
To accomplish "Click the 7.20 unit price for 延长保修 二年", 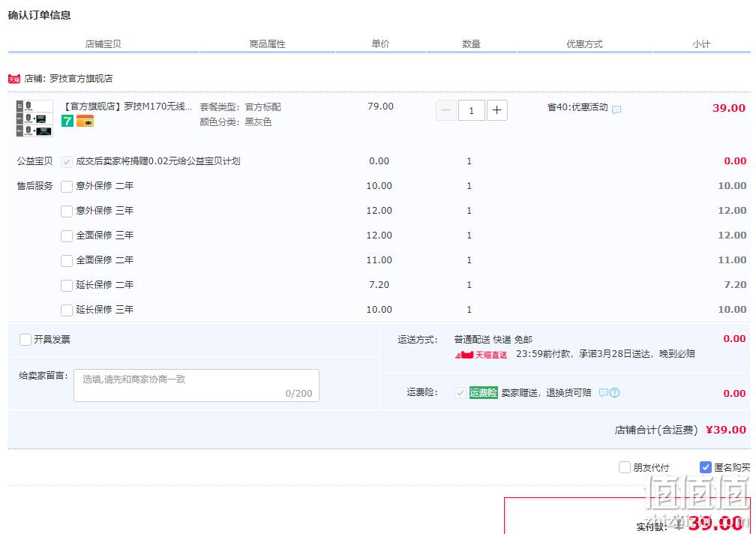I will [x=379, y=285].
